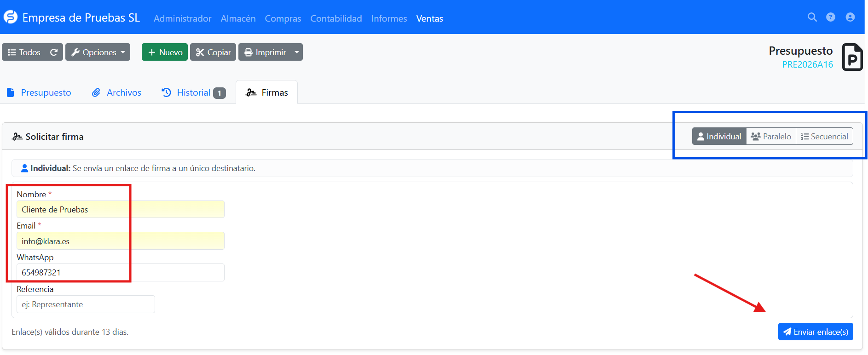Open the Archivos tab
This screenshot has width=868, height=355.
(117, 92)
